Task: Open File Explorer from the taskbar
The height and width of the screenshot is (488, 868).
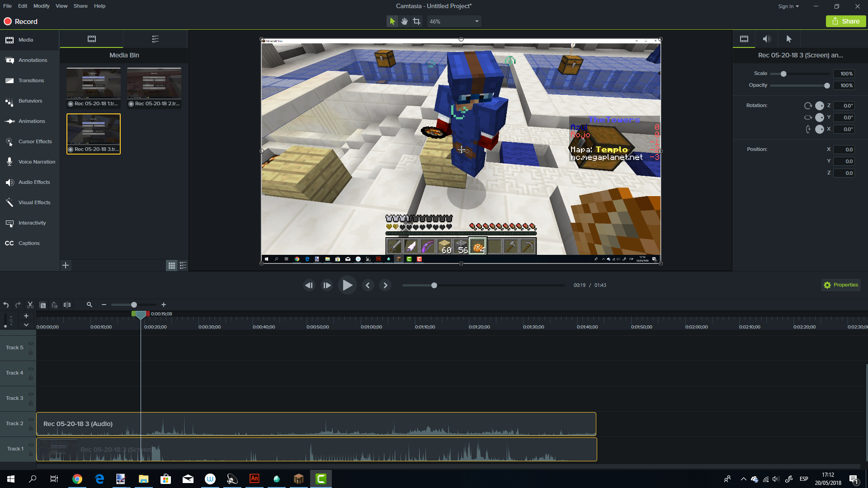Action: coord(143,479)
